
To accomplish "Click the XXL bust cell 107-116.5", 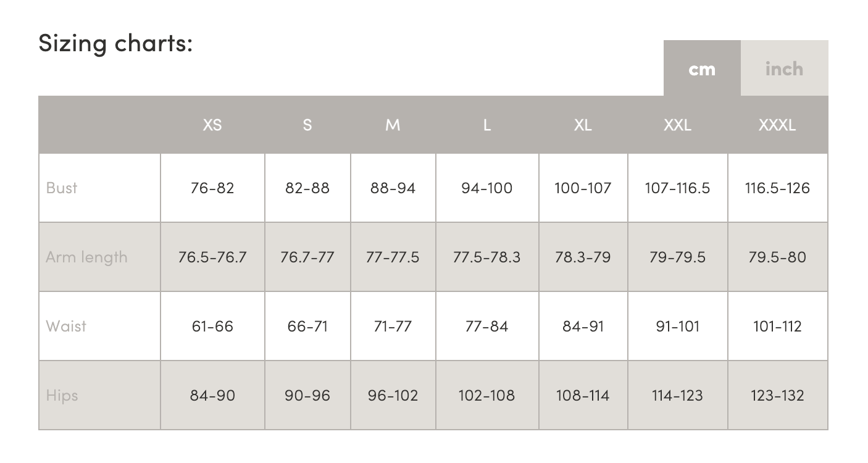I will coord(677,188).
